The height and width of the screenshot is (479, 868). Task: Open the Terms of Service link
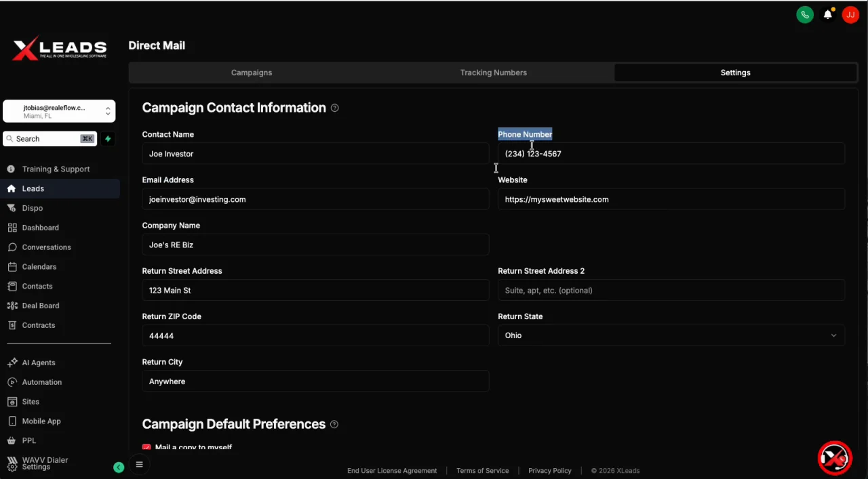(482, 471)
